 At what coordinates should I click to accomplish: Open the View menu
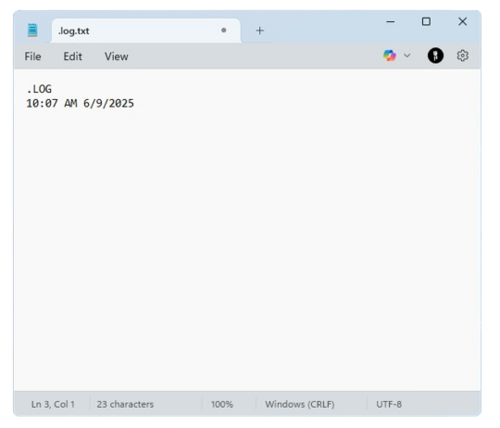pyautogui.click(x=116, y=56)
